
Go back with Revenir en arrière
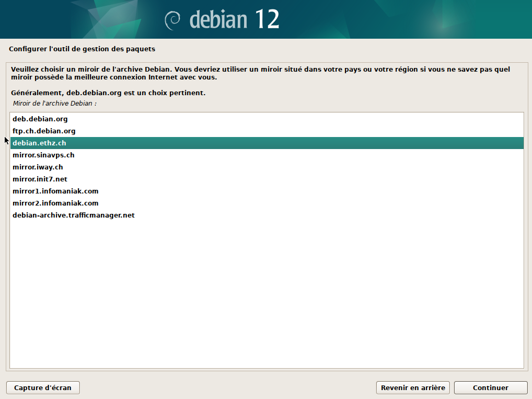(413, 388)
